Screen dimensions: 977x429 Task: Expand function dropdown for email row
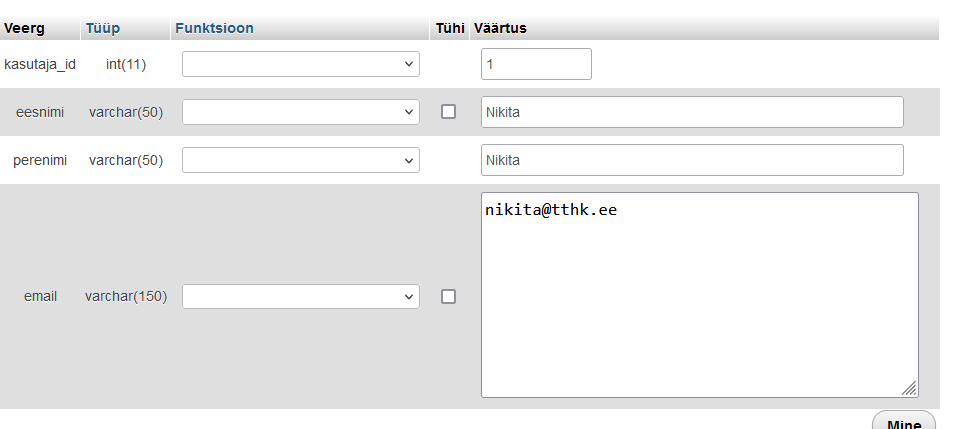click(x=300, y=296)
